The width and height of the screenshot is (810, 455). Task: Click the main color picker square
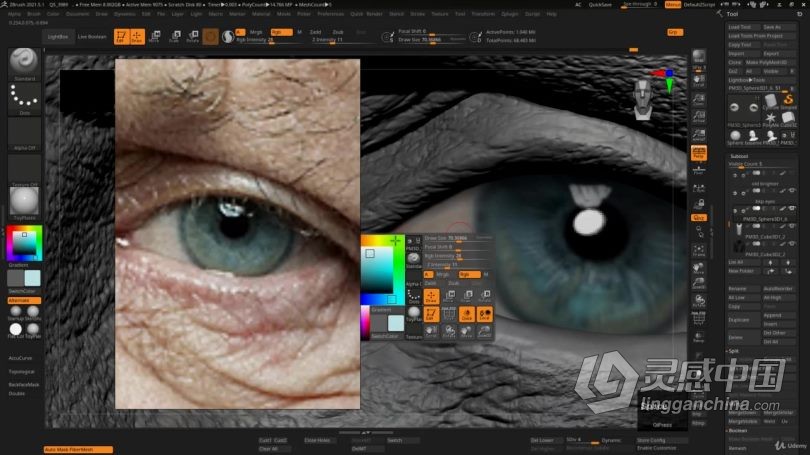[x=24, y=243]
